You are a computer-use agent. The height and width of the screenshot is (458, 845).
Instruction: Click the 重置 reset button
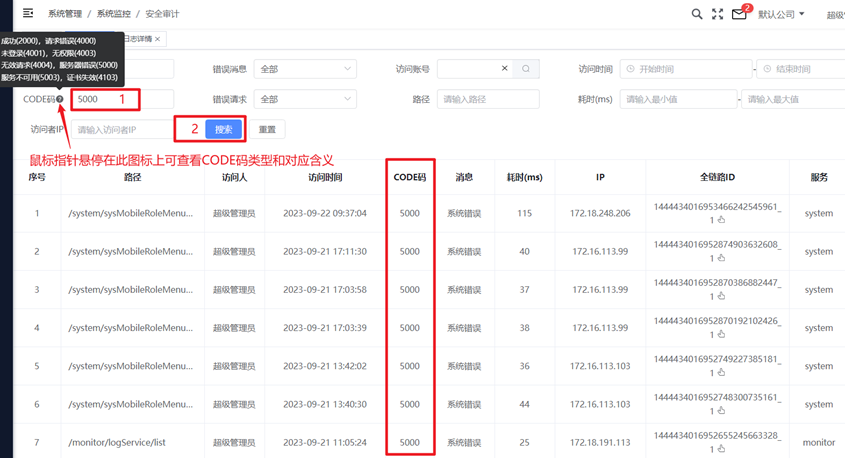pyautogui.click(x=267, y=129)
